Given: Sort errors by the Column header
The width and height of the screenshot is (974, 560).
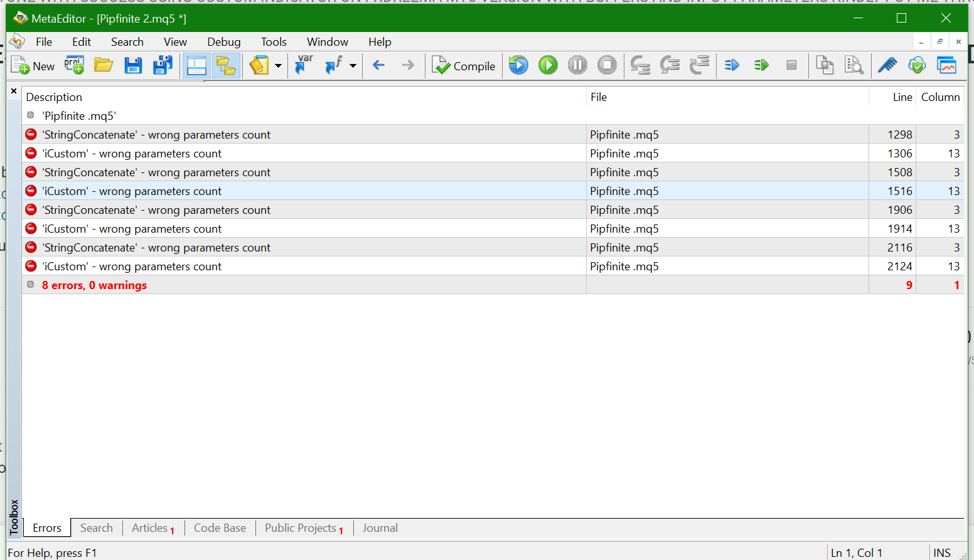Looking at the screenshot, I should 940,97.
